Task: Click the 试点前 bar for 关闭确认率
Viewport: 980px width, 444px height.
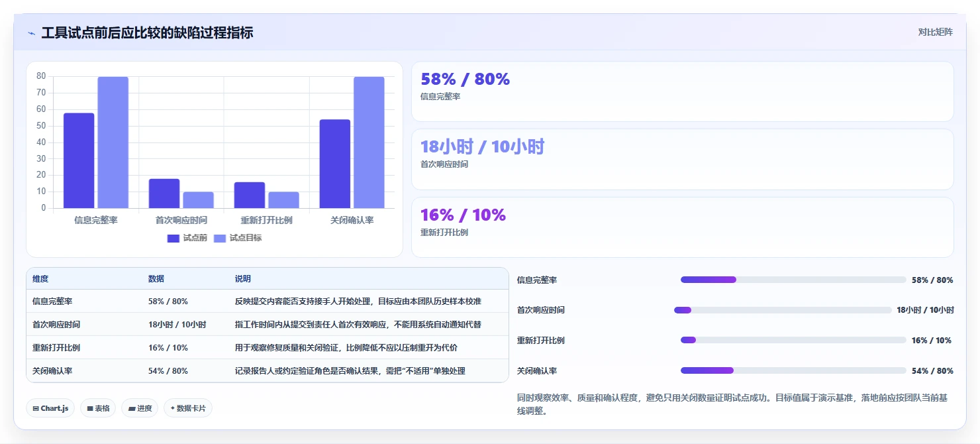Action: pos(335,164)
